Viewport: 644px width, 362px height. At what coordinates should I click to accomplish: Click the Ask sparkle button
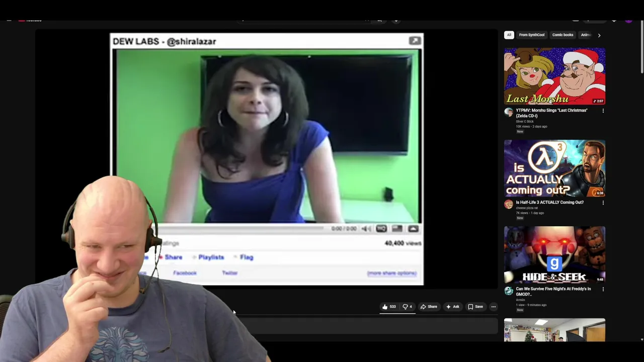point(452,307)
